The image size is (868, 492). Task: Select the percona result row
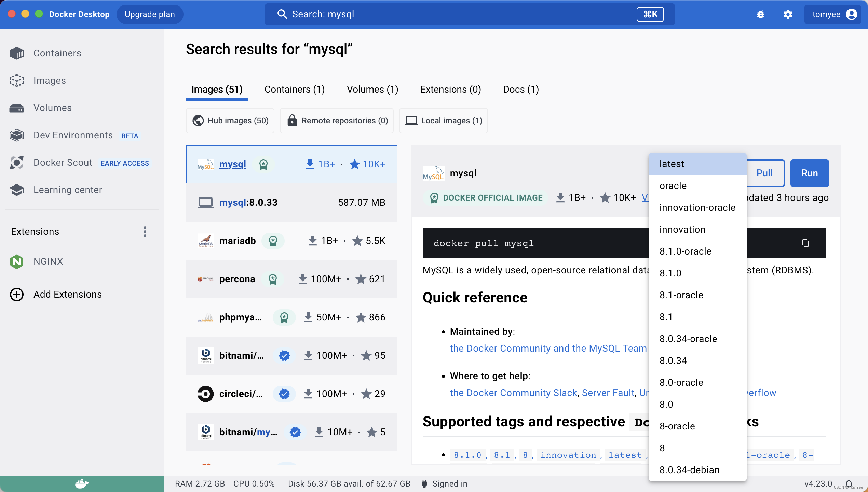coord(291,279)
